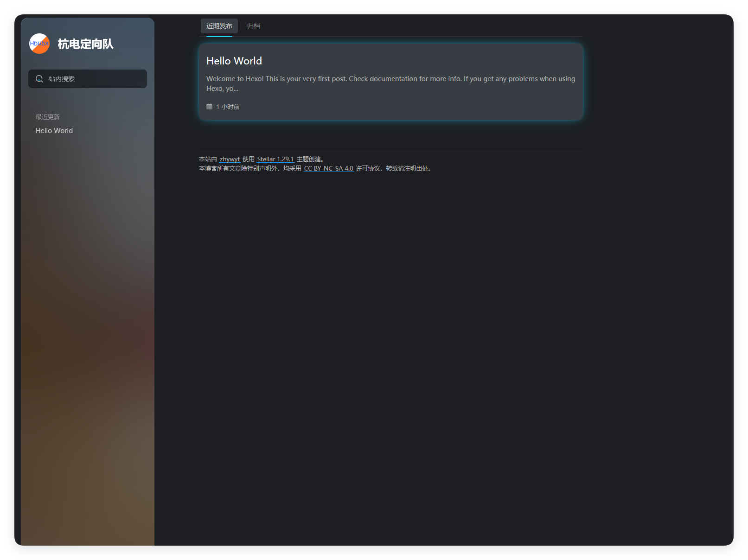
Task: Click the magnifier icon in search box
Action: pos(39,79)
